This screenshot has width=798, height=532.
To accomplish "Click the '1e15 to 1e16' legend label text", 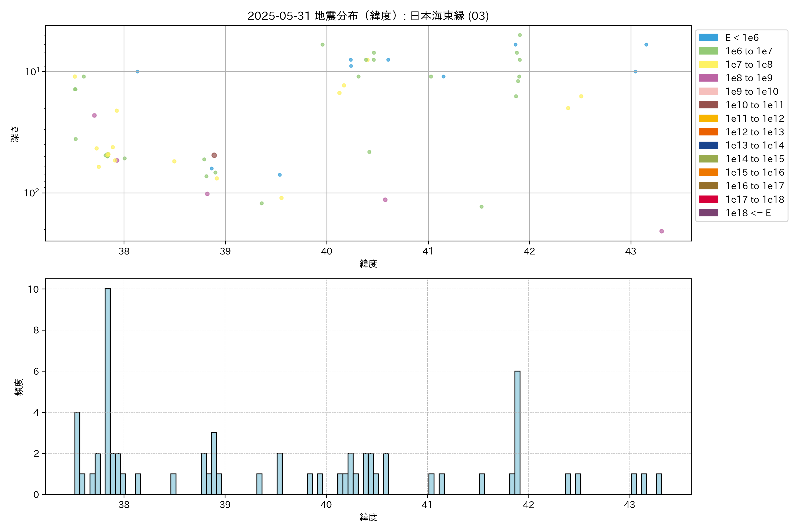I will point(755,172).
